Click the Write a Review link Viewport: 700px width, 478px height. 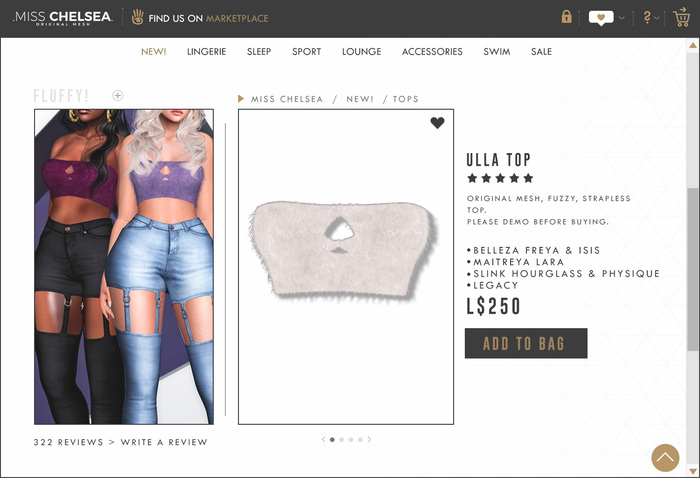(164, 442)
